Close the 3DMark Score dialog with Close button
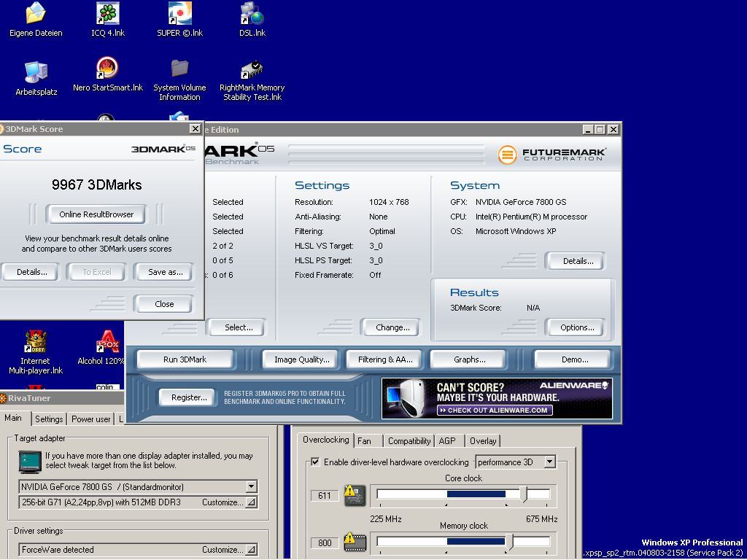Viewport: 747px width, 560px height. click(164, 304)
